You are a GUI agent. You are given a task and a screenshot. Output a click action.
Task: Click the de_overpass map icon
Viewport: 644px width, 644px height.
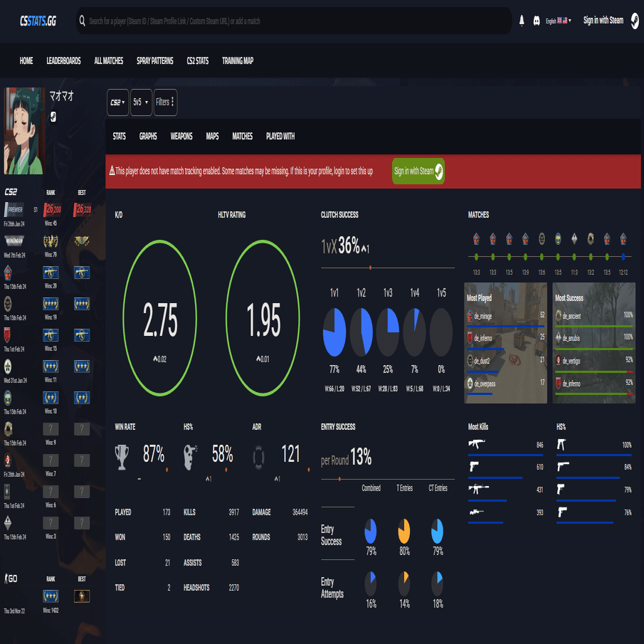point(470,383)
